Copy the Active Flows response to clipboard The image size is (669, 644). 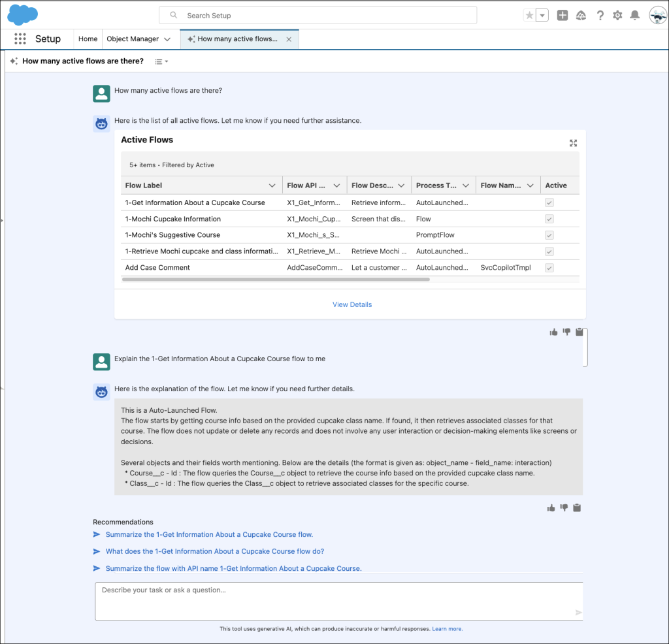click(579, 332)
